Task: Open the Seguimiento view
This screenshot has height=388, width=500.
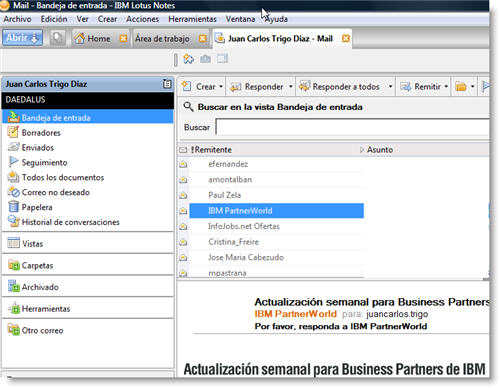Action: click(37, 162)
